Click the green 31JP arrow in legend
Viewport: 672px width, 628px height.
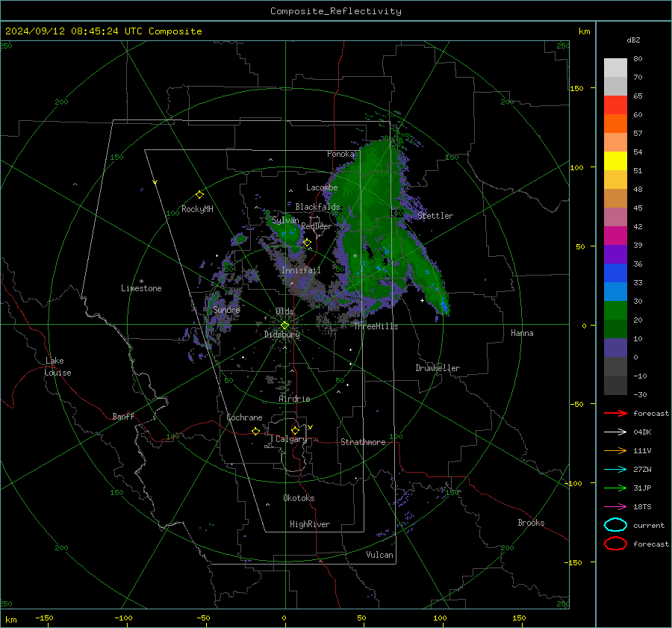click(x=615, y=488)
